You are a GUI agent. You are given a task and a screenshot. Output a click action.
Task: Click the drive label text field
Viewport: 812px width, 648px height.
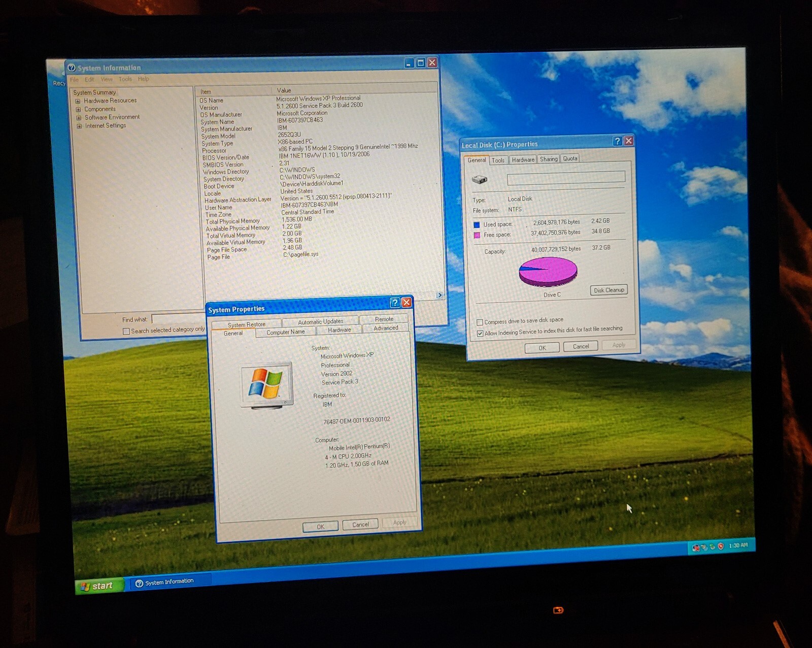tap(566, 178)
